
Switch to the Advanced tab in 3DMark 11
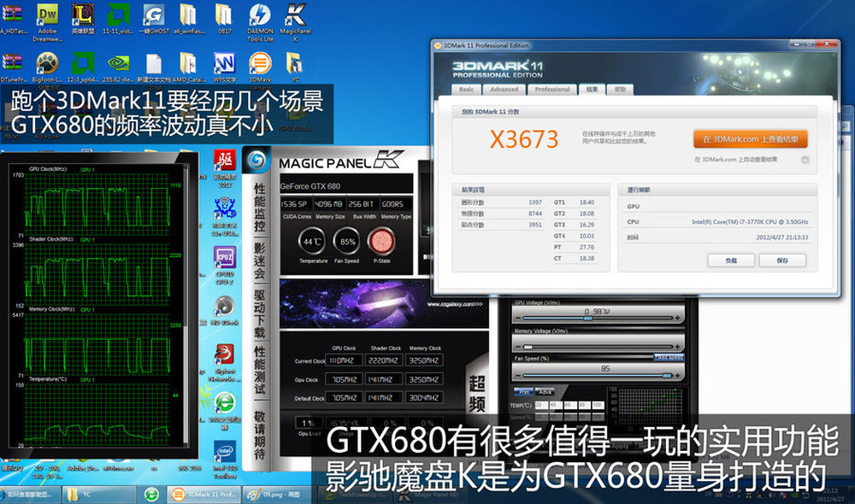504,90
